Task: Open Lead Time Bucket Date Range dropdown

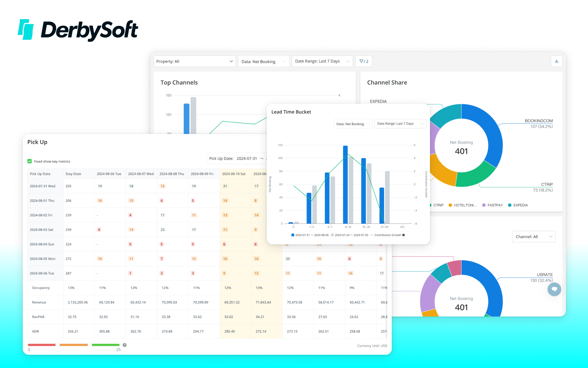Action: click(x=400, y=124)
